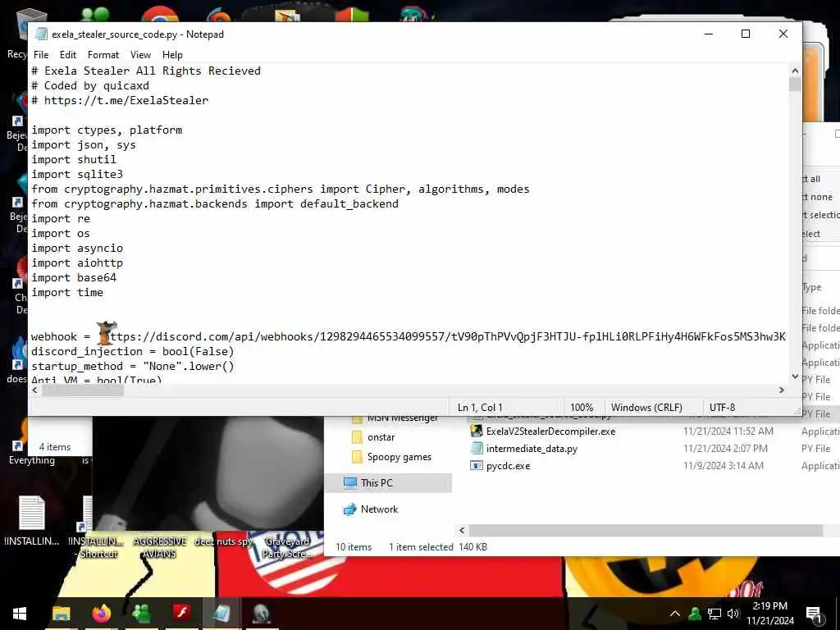Click the 'discord_injection = bool(False)' line

132,351
